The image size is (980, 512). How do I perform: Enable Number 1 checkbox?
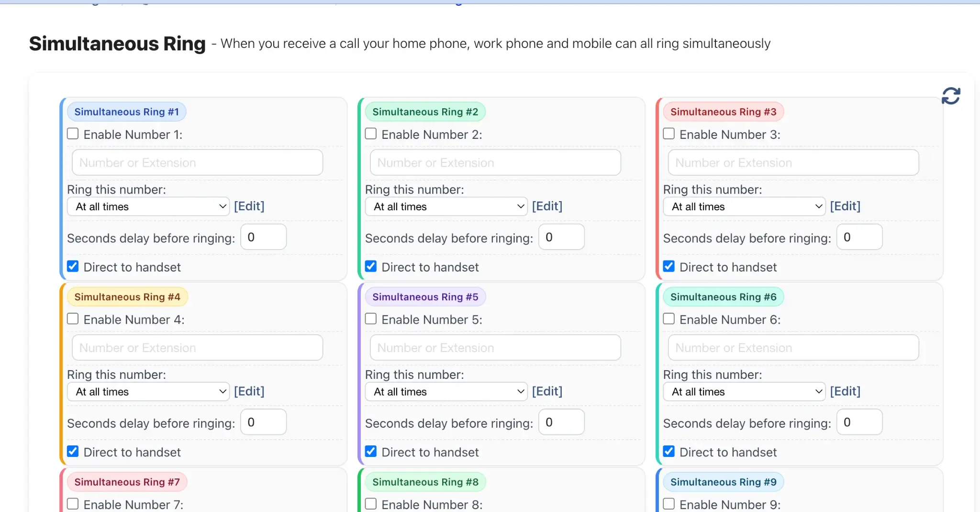(x=73, y=134)
